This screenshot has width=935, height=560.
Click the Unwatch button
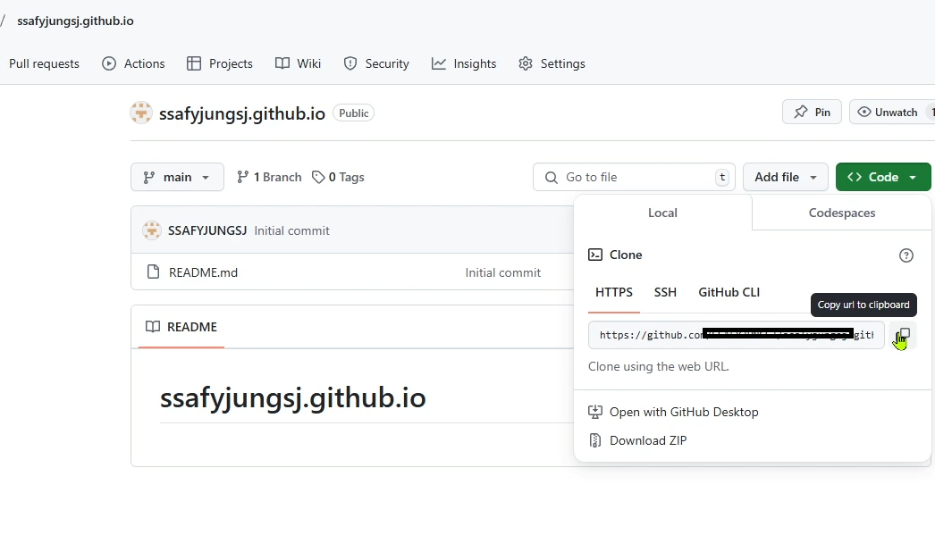pos(891,112)
